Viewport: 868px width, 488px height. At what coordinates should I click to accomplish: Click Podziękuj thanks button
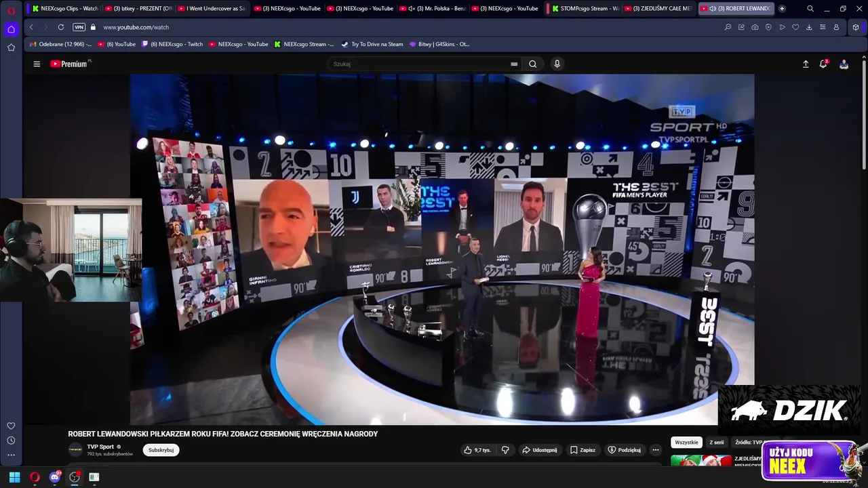624,450
